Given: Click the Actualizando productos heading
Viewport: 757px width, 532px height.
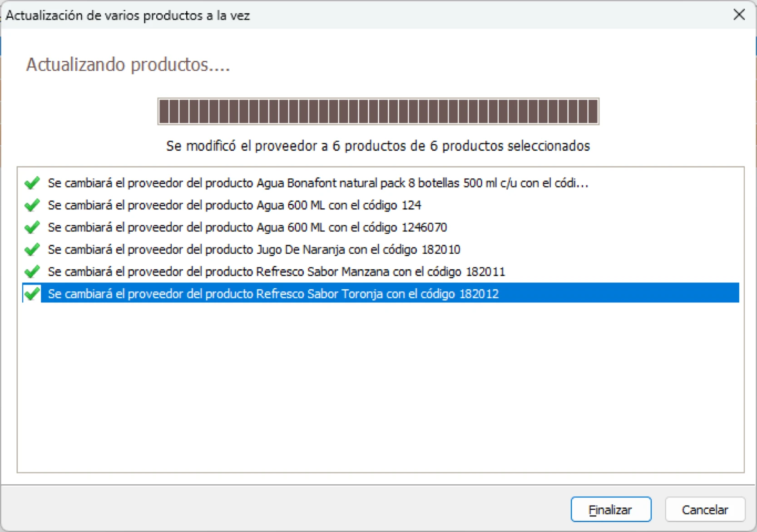Looking at the screenshot, I should [x=128, y=65].
